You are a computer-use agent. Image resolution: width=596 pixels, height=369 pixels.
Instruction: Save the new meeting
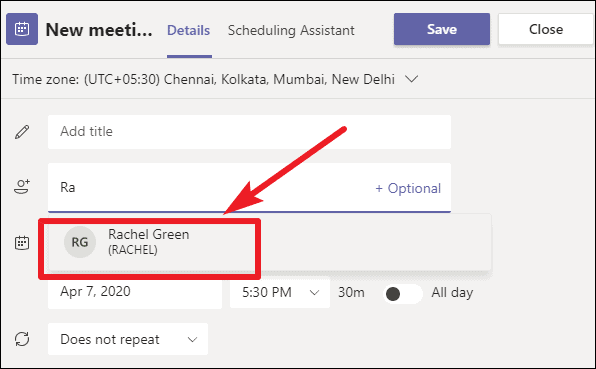tap(442, 29)
